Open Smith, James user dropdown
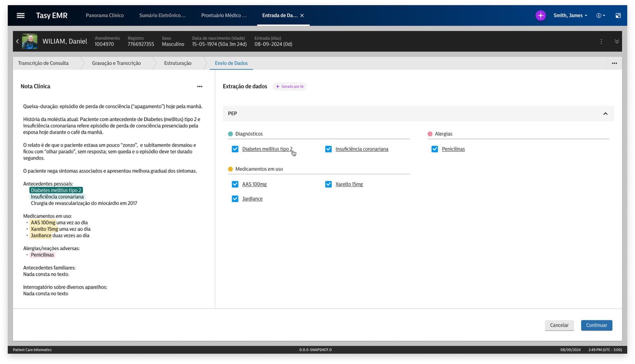635x364 pixels. 570,16
